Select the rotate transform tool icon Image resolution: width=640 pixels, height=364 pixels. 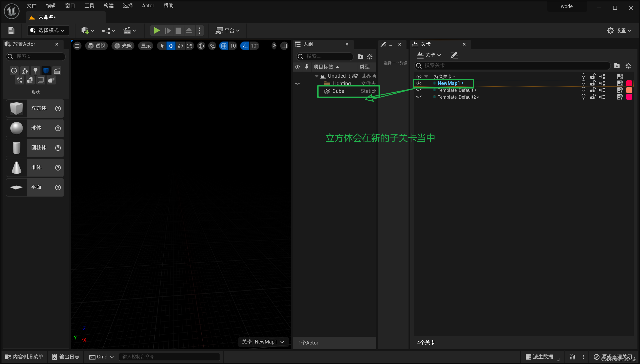[181, 46]
